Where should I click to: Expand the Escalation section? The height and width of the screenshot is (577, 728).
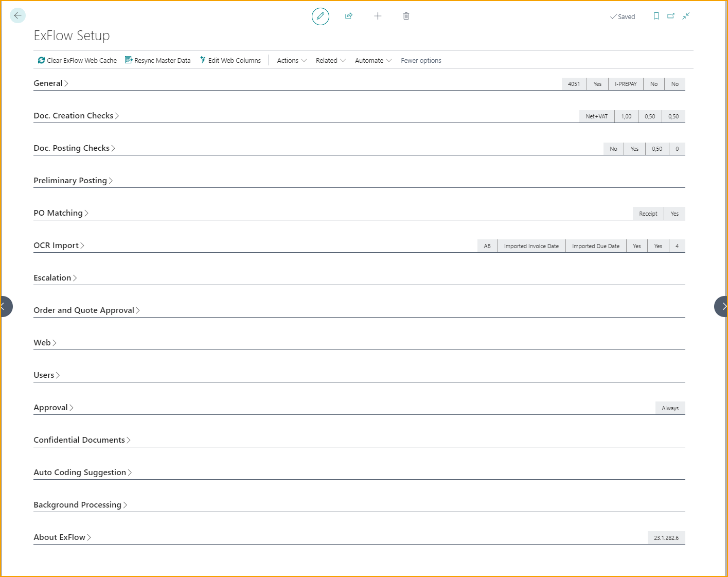pyautogui.click(x=56, y=277)
